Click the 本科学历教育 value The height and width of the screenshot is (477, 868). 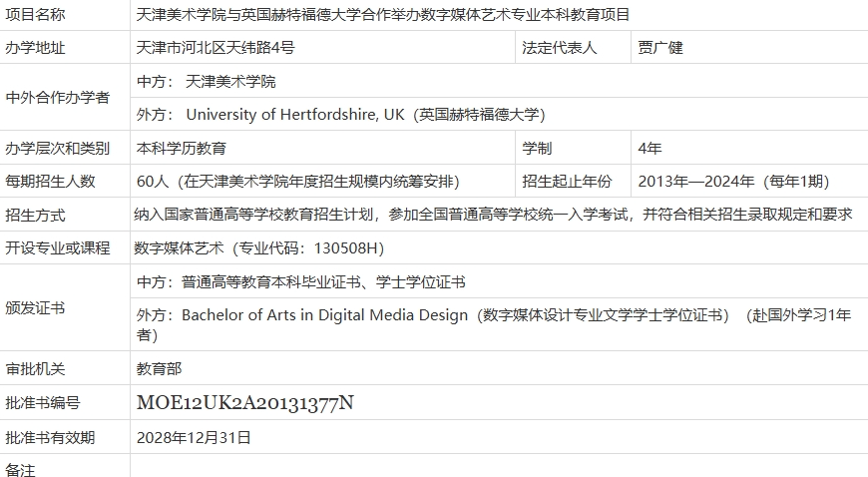[182, 149]
